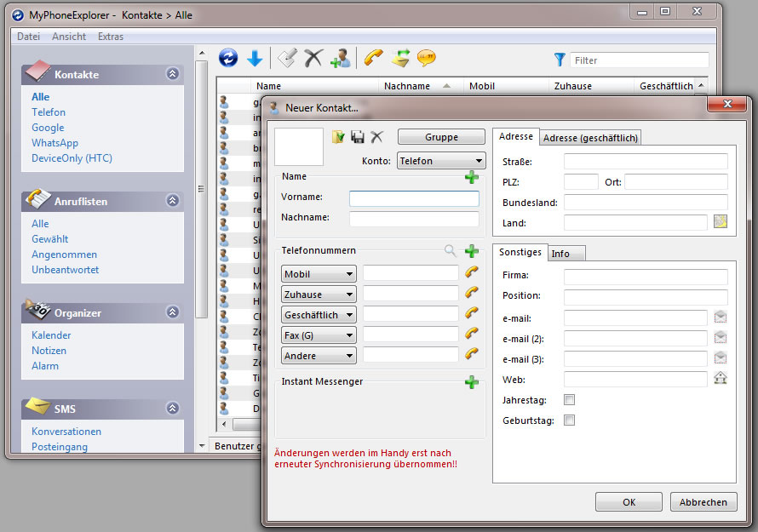
Task: Tick the Geburtstag checkbox
Action: point(570,420)
